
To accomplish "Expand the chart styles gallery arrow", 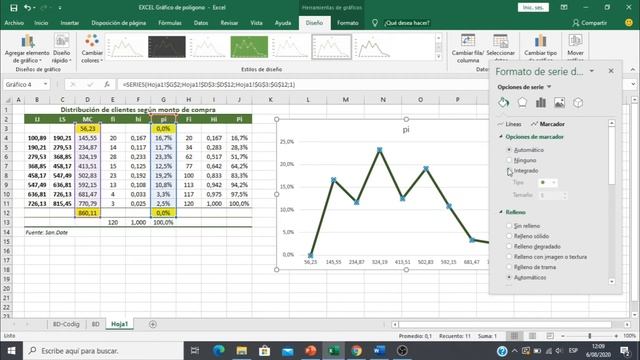I will point(439,57).
